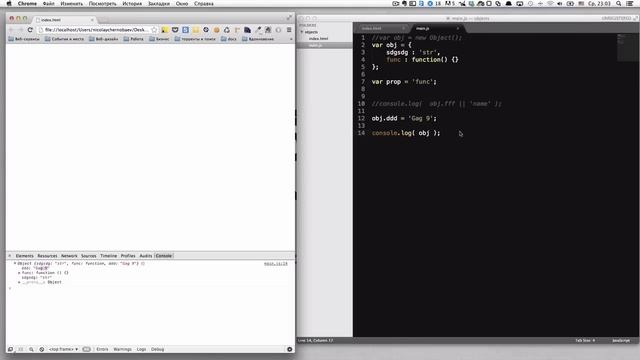Switch to Network tab in DevTools

pyautogui.click(x=69, y=256)
